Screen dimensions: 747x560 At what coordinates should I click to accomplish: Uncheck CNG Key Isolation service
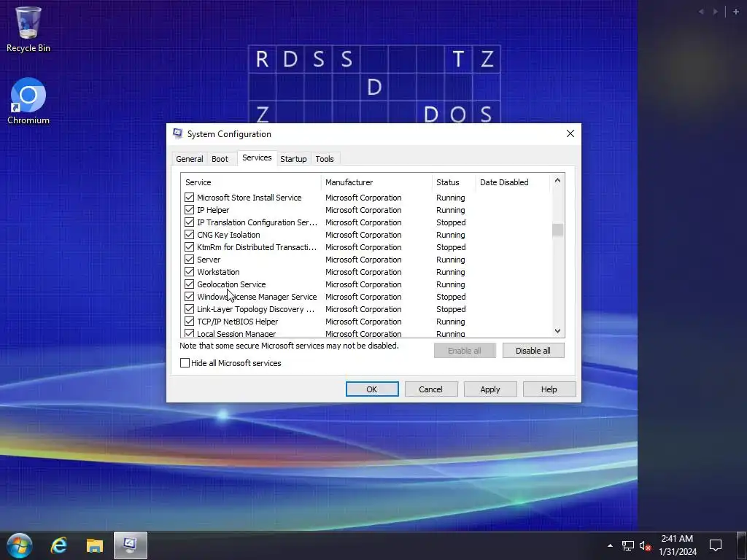pyautogui.click(x=189, y=234)
